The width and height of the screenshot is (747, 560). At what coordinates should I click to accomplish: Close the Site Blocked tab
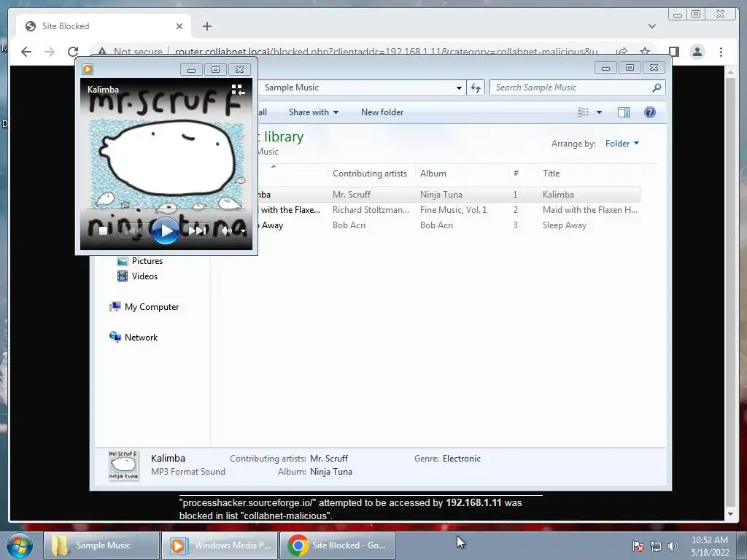point(179,26)
